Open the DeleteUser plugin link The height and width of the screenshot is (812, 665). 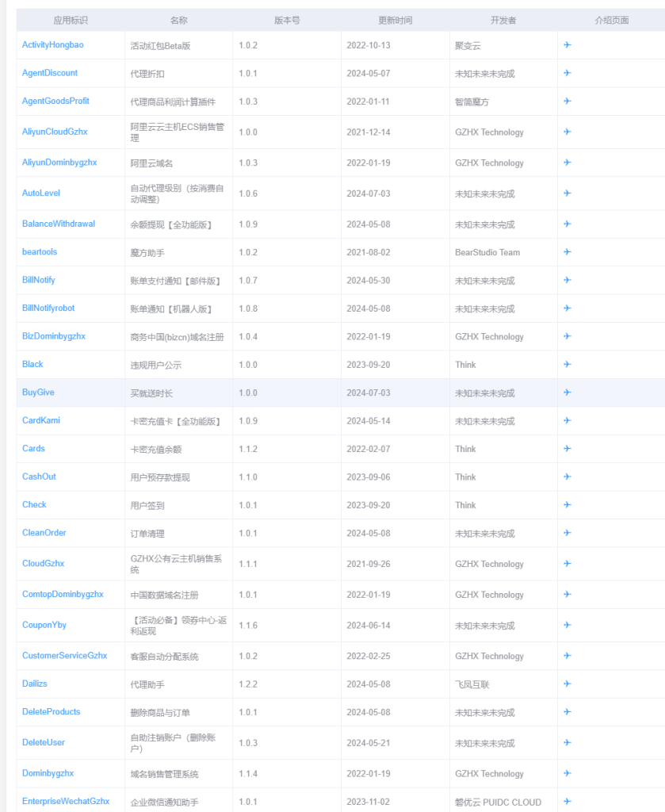point(43,743)
